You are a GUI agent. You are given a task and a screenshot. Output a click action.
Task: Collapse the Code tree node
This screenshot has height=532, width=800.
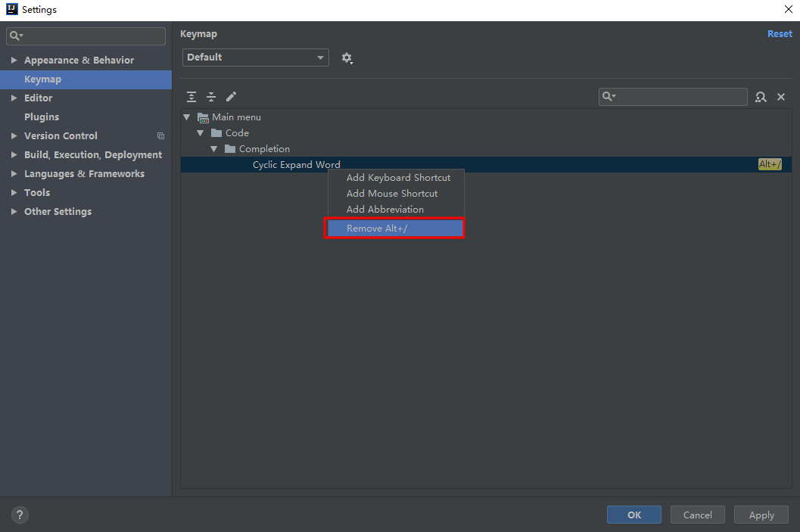click(201, 133)
